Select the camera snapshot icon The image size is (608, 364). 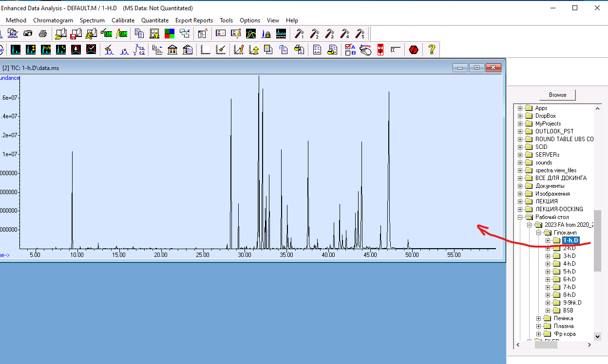click(x=28, y=34)
